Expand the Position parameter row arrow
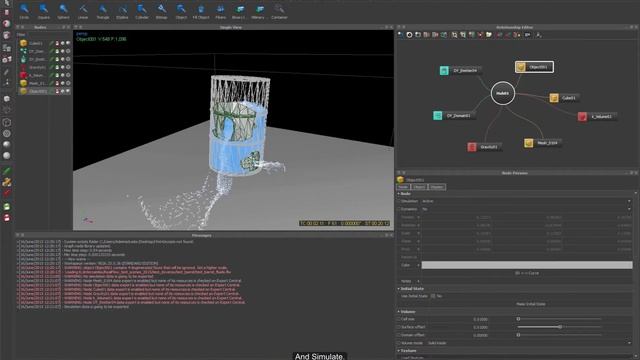The height and width of the screenshot is (360, 640). click(x=418, y=217)
